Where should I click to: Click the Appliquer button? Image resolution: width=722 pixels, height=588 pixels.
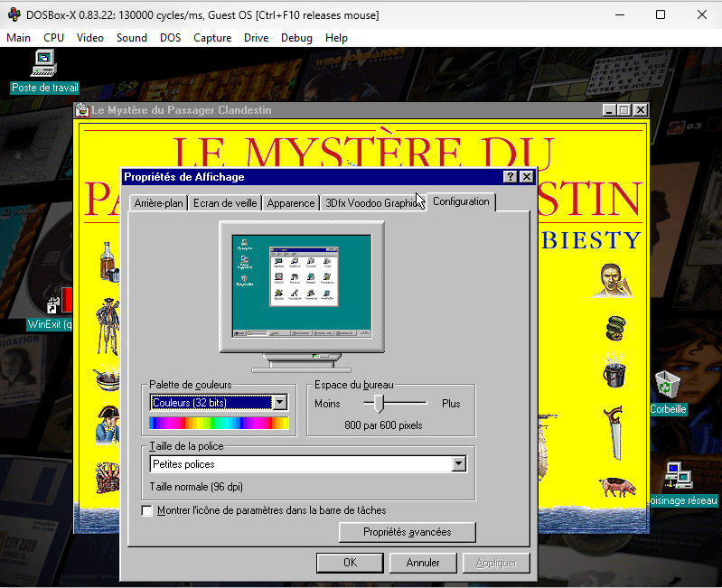(496, 562)
